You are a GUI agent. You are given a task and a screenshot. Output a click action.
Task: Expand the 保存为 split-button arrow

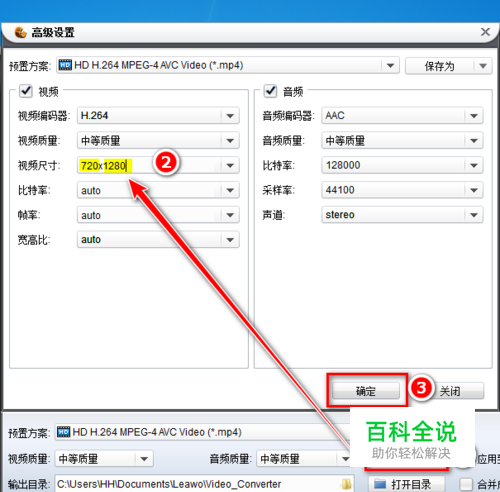(x=483, y=66)
